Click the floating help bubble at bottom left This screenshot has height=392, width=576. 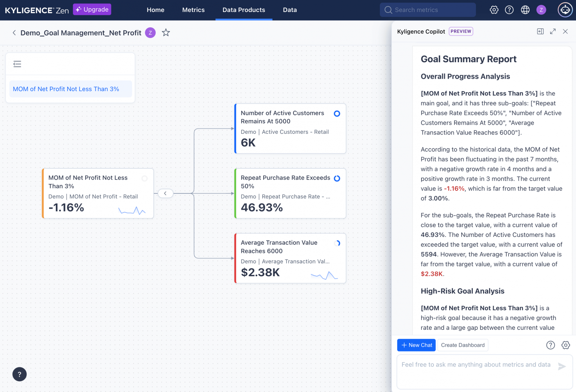(19, 374)
